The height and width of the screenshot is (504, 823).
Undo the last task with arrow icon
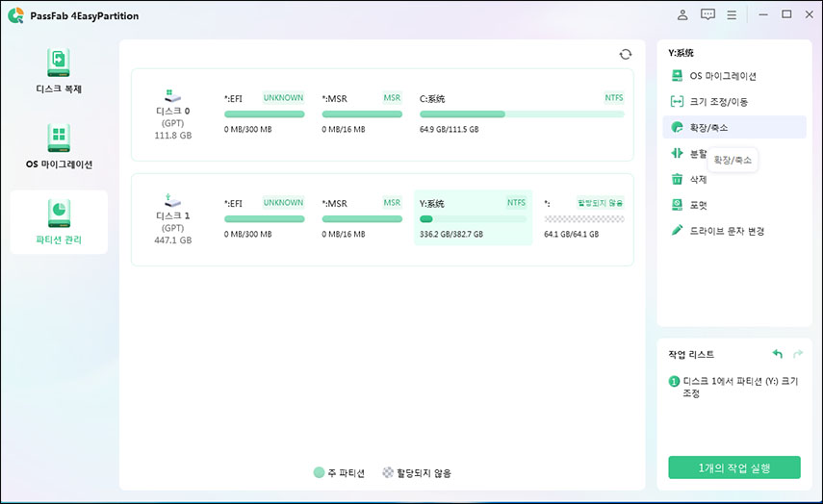click(778, 354)
